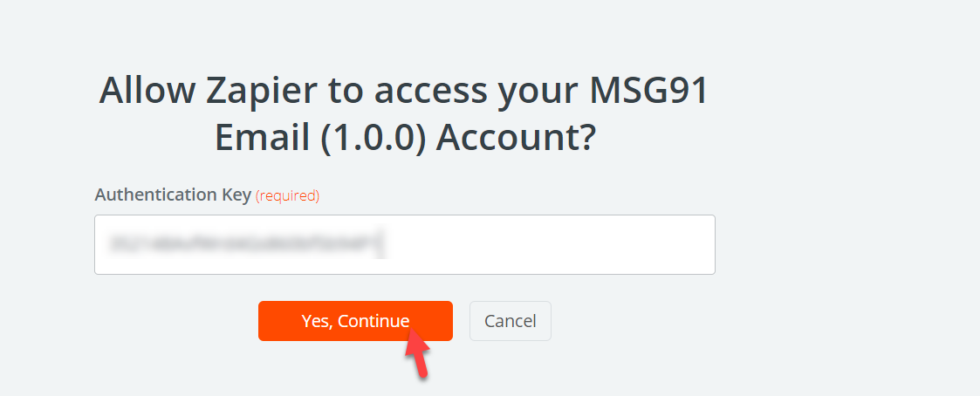The width and height of the screenshot is (980, 396).
Task: Click the Authentication Key (required) label row
Action: (x=207, y=195)
